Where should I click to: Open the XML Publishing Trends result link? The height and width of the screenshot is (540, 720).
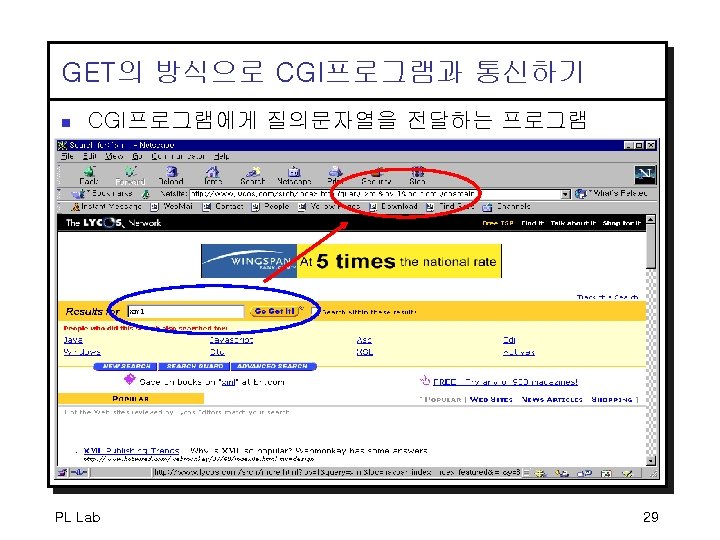pyautogui.click(x=131, y=450)
